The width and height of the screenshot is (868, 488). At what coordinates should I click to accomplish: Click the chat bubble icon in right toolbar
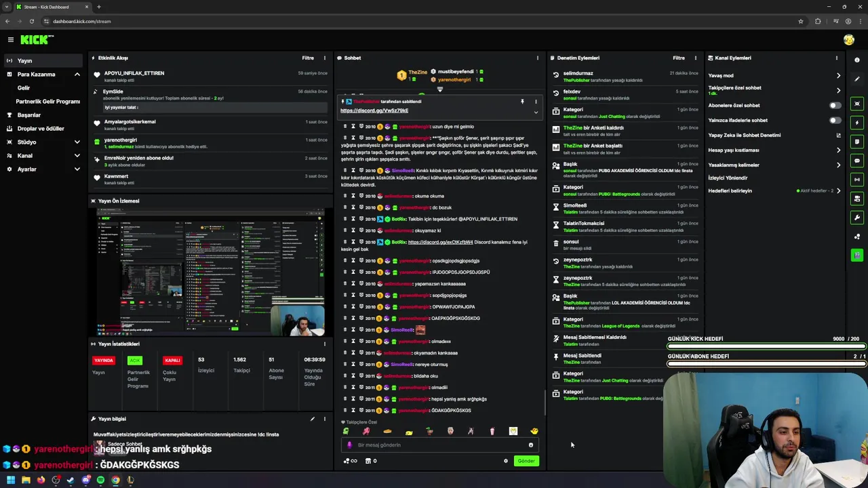tap(857, 161)
